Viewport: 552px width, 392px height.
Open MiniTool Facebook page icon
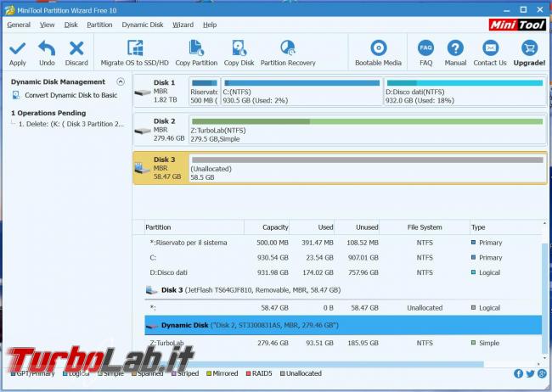[x=518, y=373]
